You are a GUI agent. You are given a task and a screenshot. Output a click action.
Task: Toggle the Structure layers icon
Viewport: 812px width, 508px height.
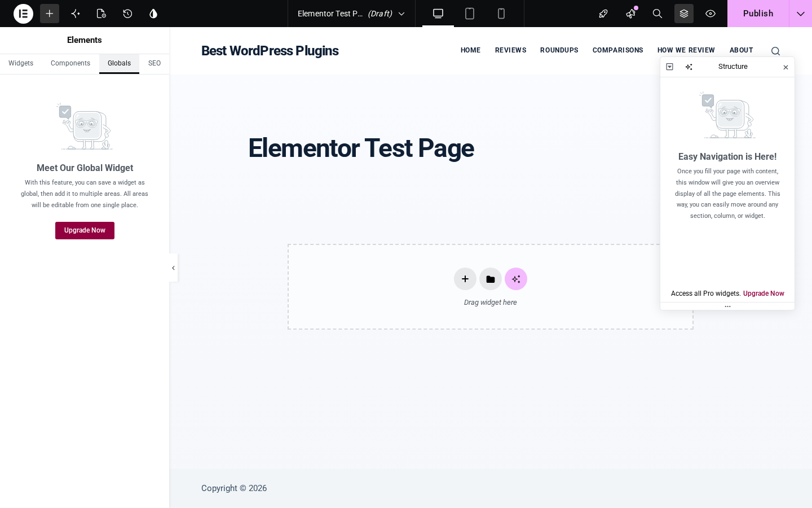(x=684, y=14)
